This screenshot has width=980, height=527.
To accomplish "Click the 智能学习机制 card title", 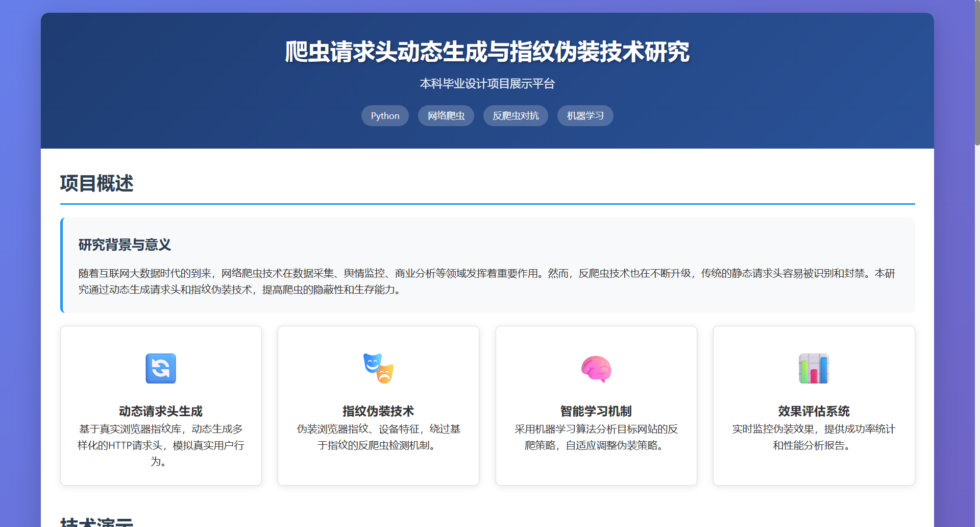I will point(596,411).
